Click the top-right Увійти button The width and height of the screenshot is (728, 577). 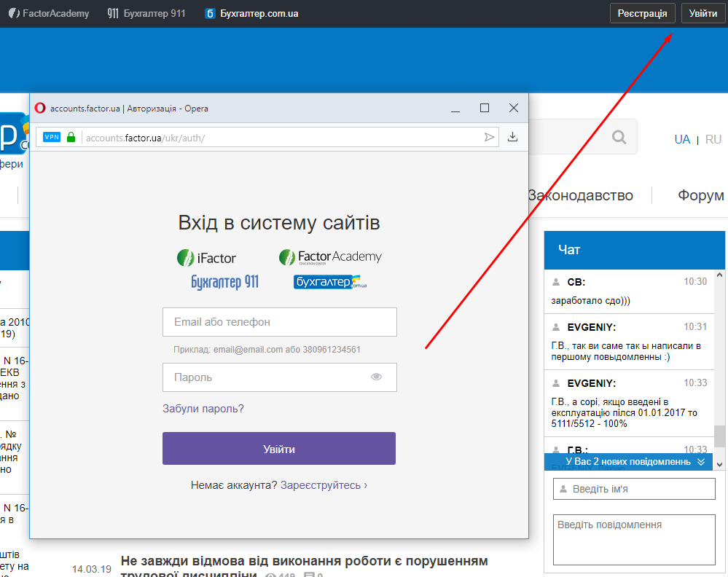click(703, 13)
